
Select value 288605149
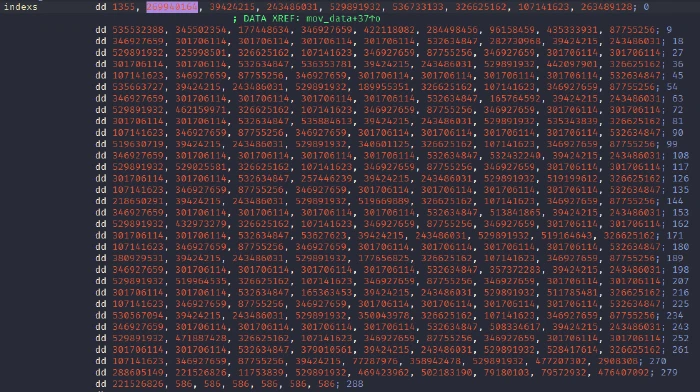coord(138,373)
